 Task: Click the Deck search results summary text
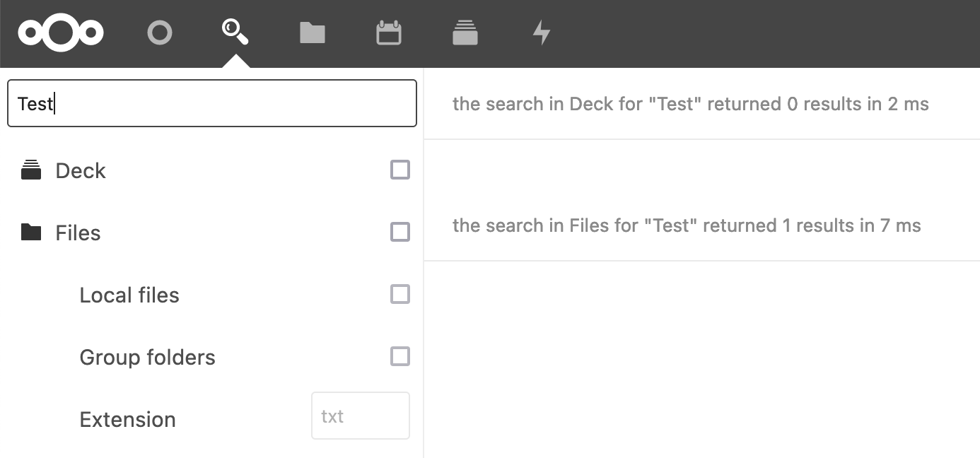point(690,104)
